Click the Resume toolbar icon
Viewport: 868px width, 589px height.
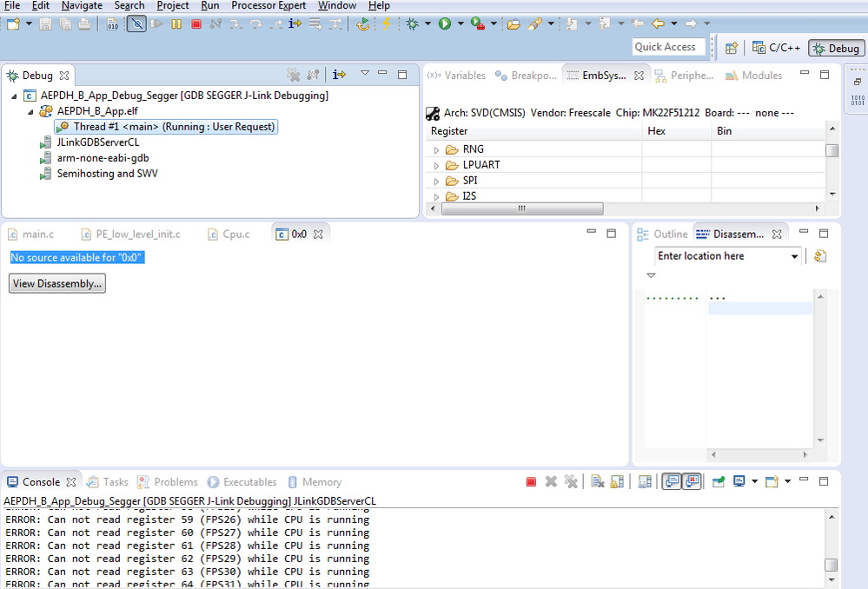(x=156, y=23)
